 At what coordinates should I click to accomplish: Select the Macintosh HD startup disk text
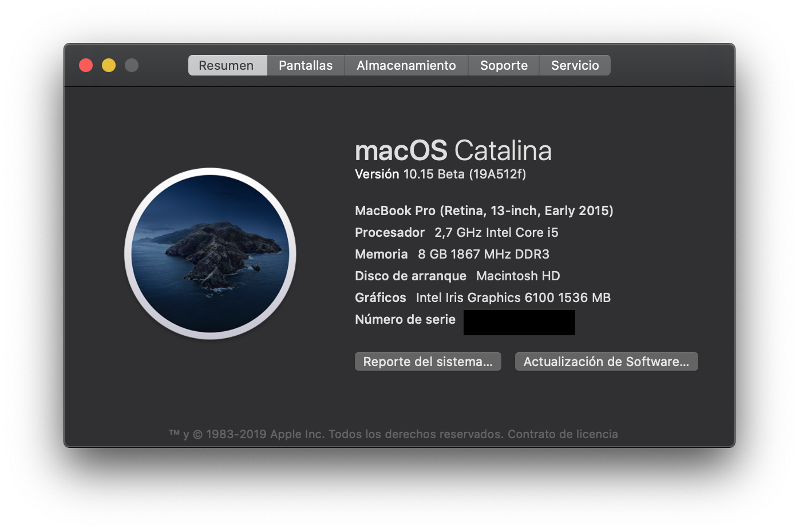[517, 276]
